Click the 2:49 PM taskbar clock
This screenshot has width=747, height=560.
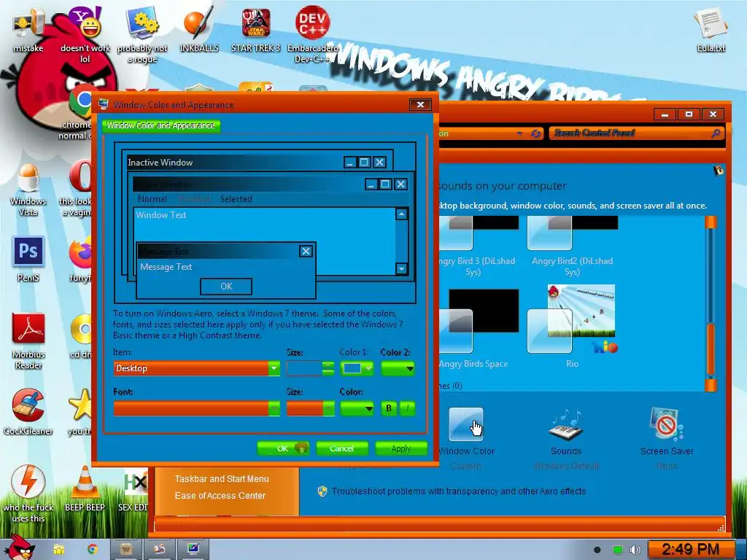pos(690,550)
